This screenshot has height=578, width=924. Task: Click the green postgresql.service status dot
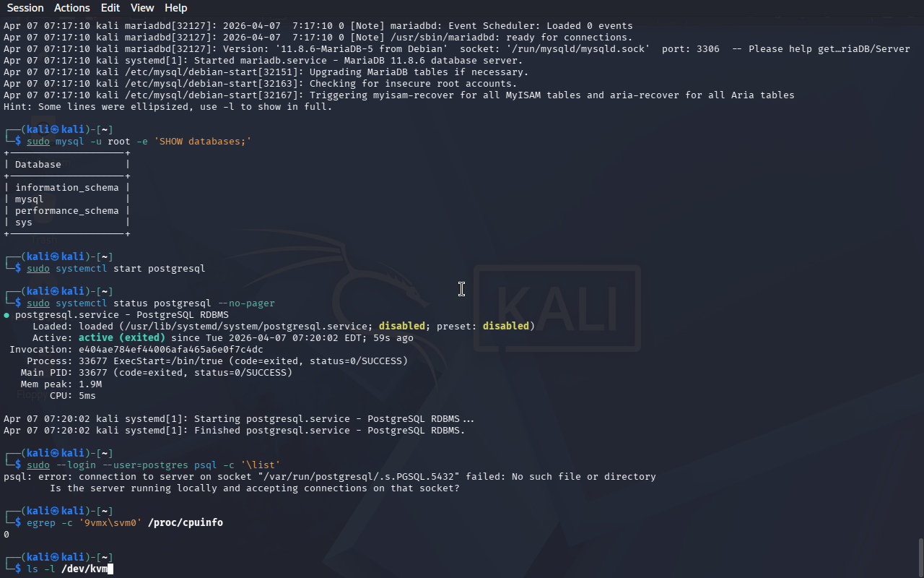click(x=6, y=315)
